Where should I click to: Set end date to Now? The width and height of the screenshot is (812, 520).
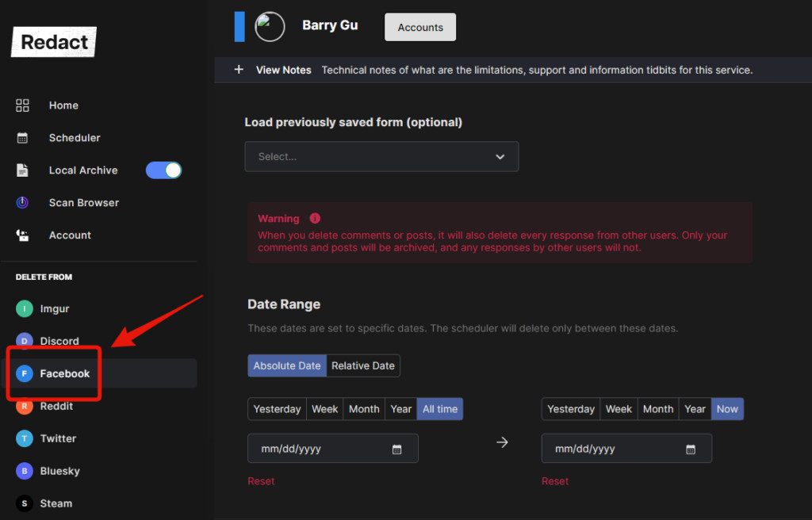coord(727,409)
